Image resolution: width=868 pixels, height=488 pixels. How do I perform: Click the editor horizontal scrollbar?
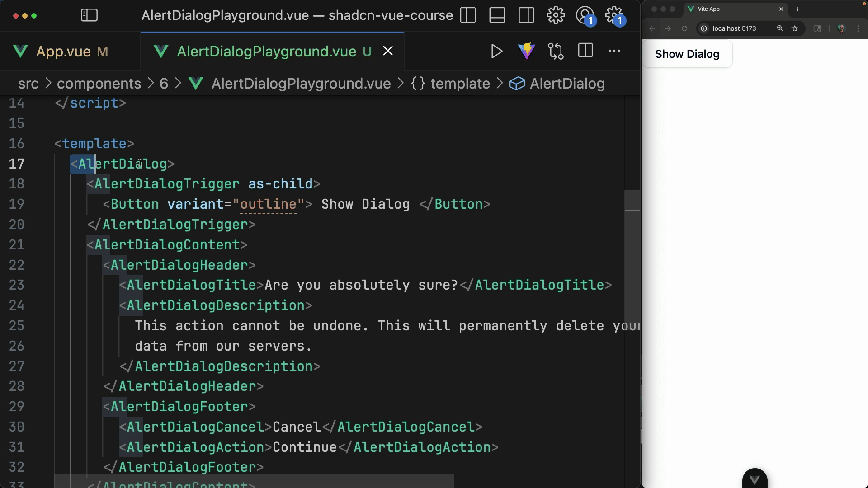pos(254,481)
